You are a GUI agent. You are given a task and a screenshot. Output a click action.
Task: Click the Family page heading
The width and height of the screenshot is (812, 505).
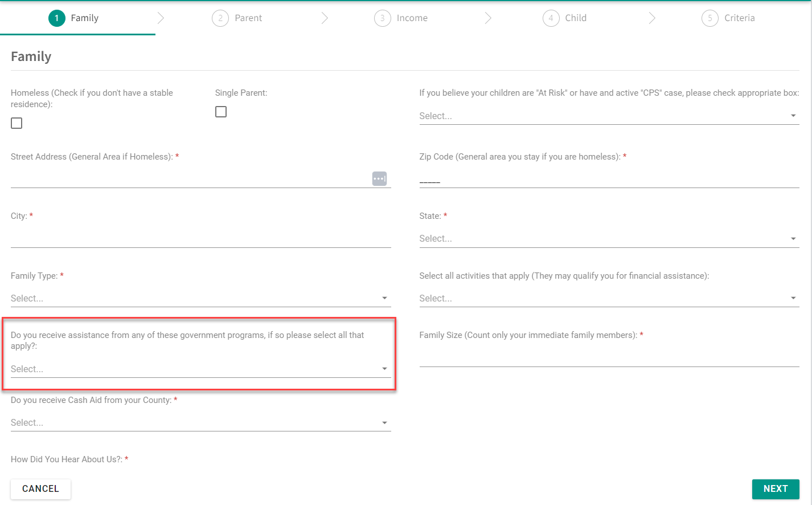coord(31,56)
